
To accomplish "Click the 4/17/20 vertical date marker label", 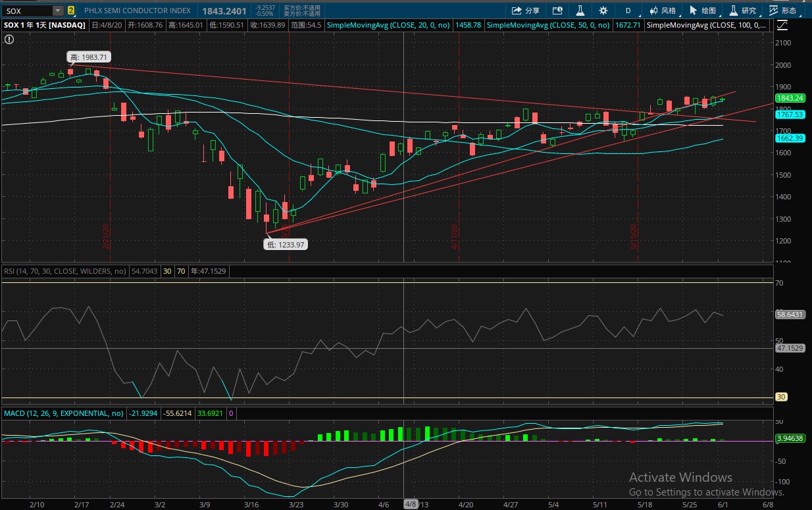I will pyautogui.click(x=455, y=237).
